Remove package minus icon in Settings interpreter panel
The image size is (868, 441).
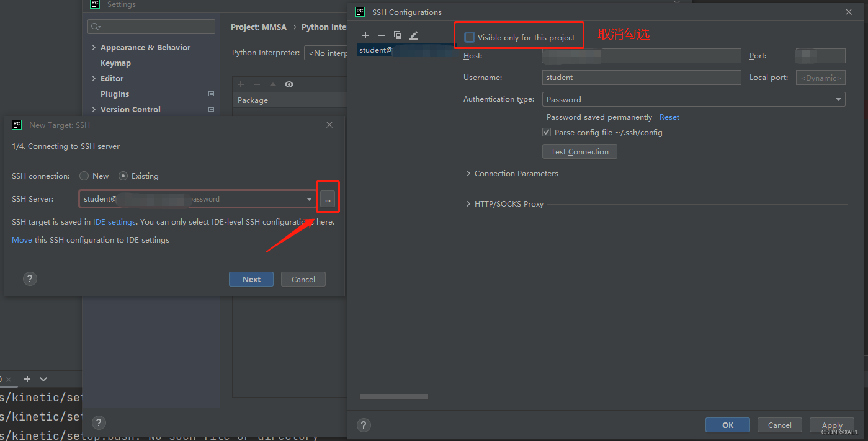click(257, 84)
